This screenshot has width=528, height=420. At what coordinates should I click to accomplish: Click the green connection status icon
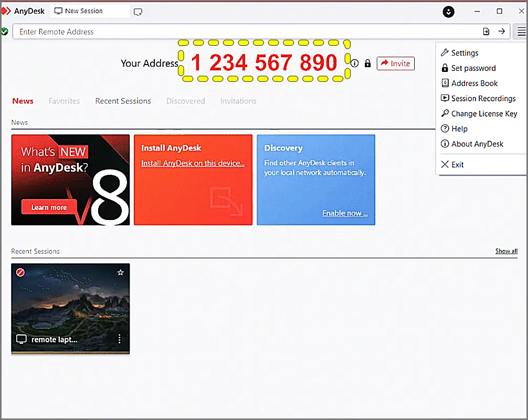point(5,31)
